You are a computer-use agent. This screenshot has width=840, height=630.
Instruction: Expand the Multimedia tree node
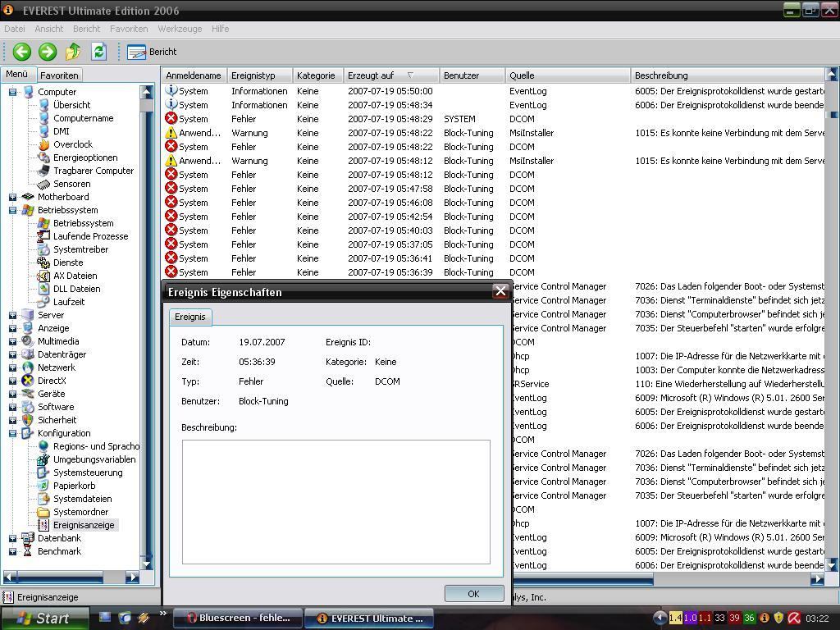[12, 342]
